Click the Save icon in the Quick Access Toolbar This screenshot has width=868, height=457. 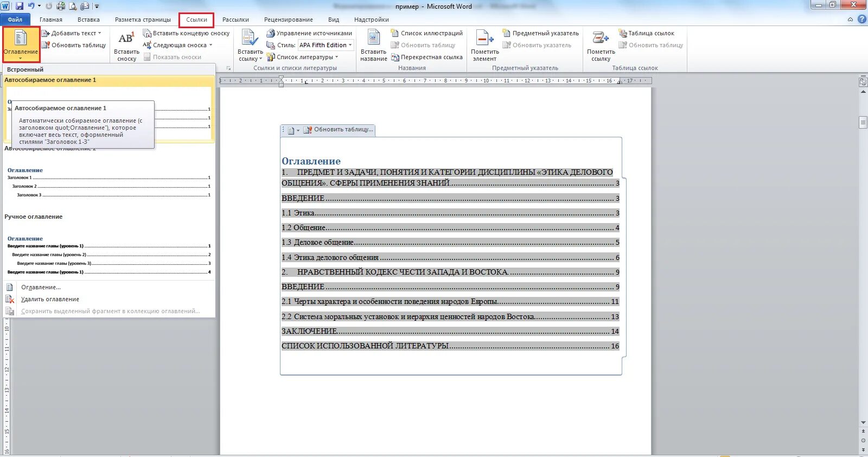pyautogui.click(x=20, y=6)
